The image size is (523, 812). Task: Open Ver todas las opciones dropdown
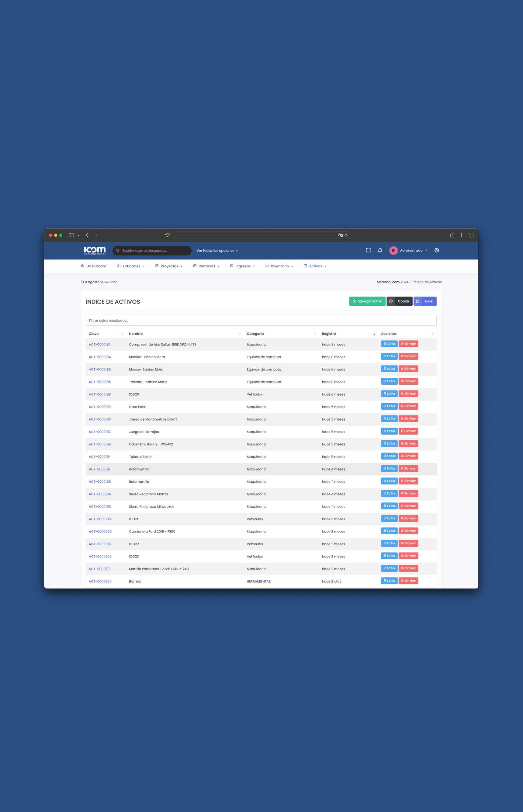point(217,251)
